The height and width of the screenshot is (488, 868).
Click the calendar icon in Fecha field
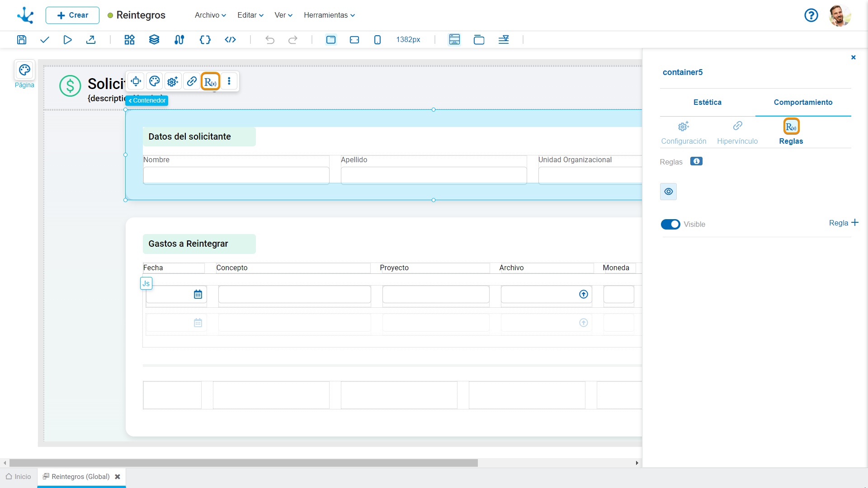click(x=198, y=295)
